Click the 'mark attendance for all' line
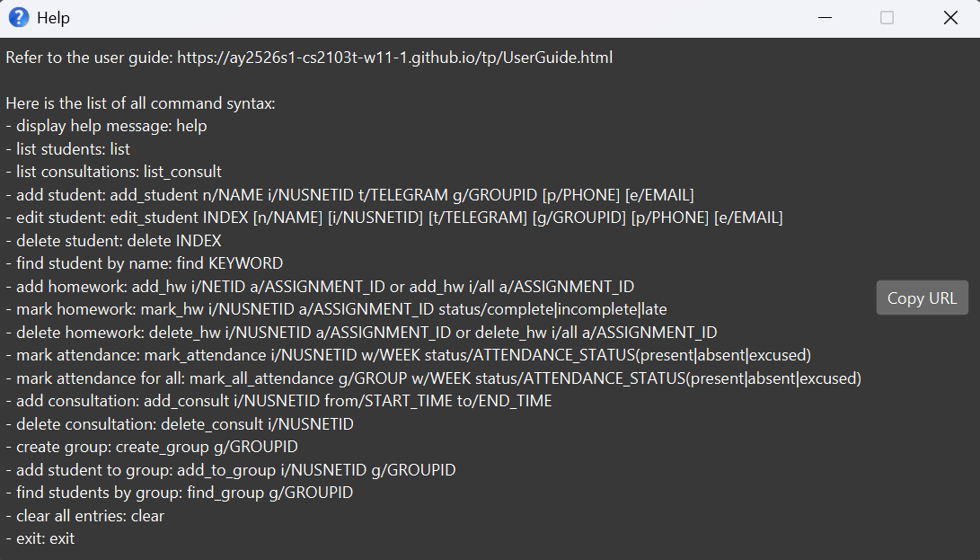Image resolution: width=980 pixels, height=560 pixels. pos(433,378)
